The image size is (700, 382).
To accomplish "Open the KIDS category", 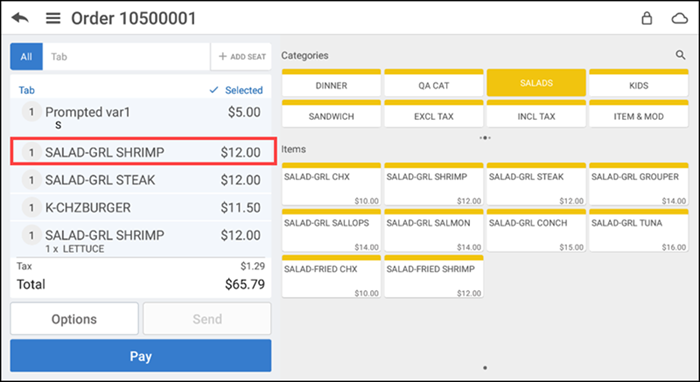I will pos(638,83).
